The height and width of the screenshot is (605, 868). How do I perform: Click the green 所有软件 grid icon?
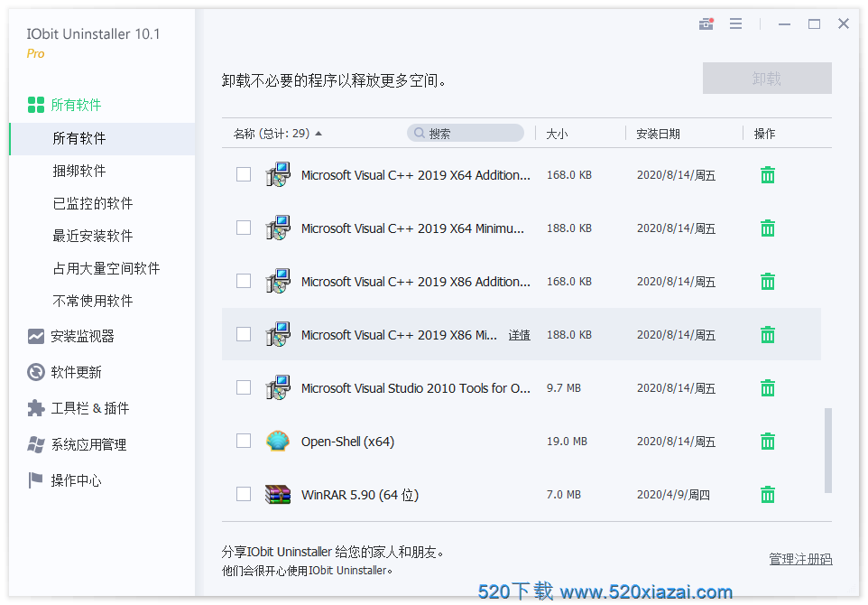(36, 105)
